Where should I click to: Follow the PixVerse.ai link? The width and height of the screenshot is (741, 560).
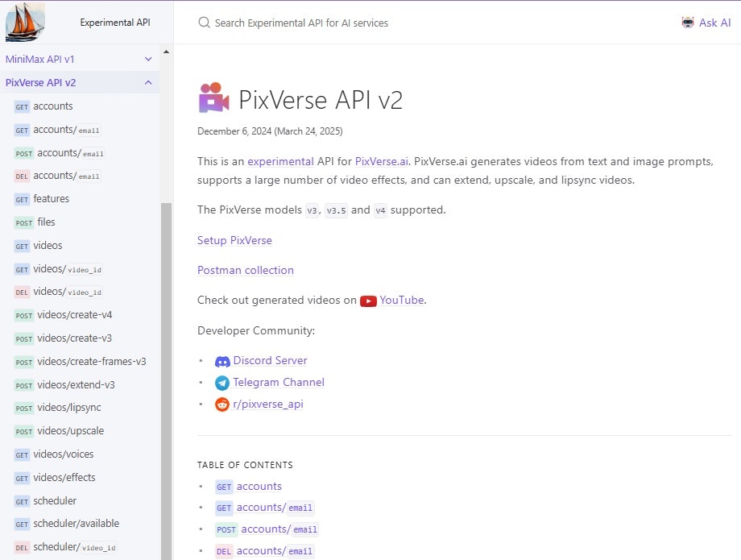(x=381, y=162)
